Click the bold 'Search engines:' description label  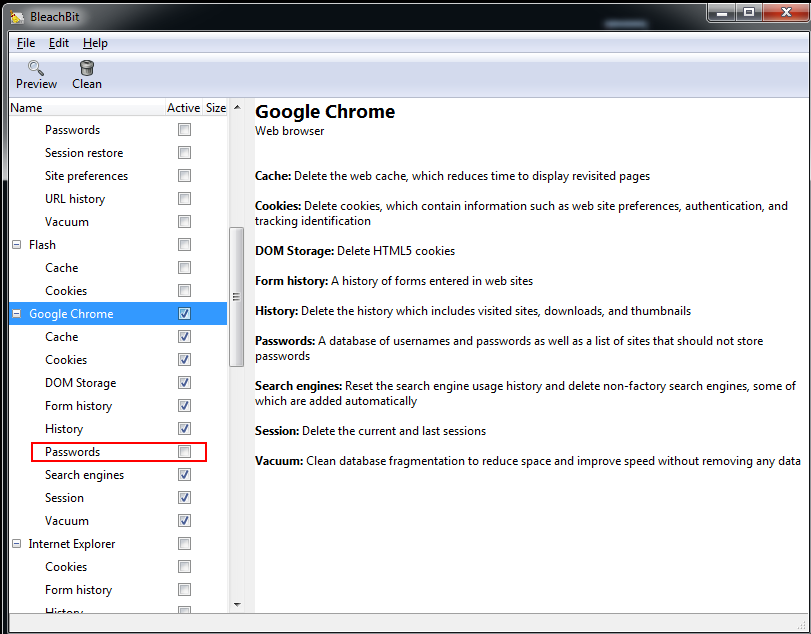pyautogui.click(x=298, y=386)
